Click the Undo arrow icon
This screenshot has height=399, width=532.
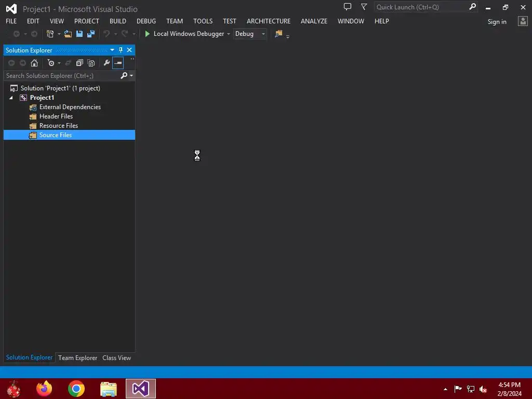point(107,34)
